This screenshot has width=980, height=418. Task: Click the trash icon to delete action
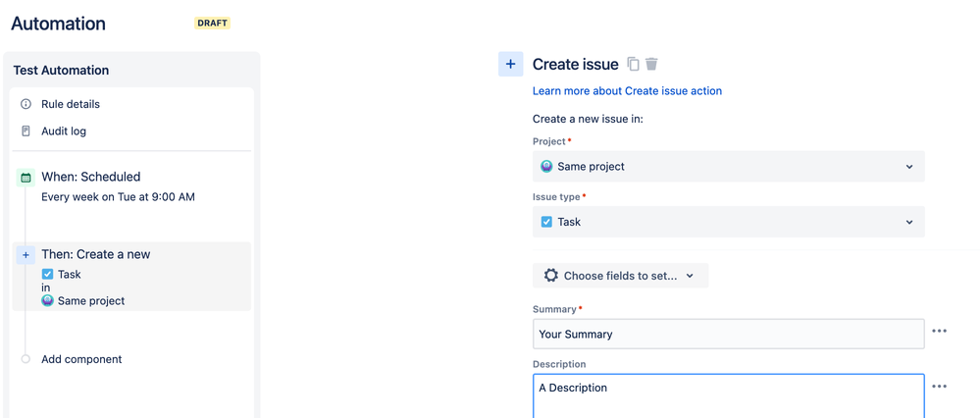(x=651, y=64)
